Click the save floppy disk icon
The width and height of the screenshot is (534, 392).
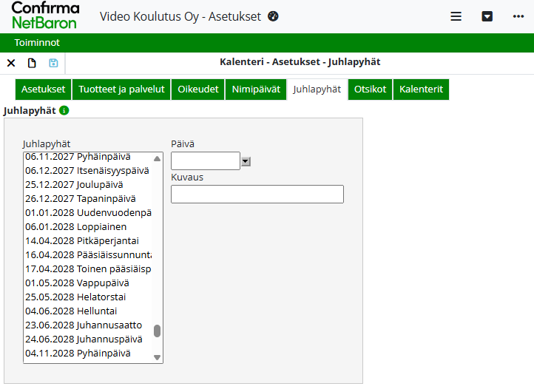pyautogui.click(x=53, y=63)
